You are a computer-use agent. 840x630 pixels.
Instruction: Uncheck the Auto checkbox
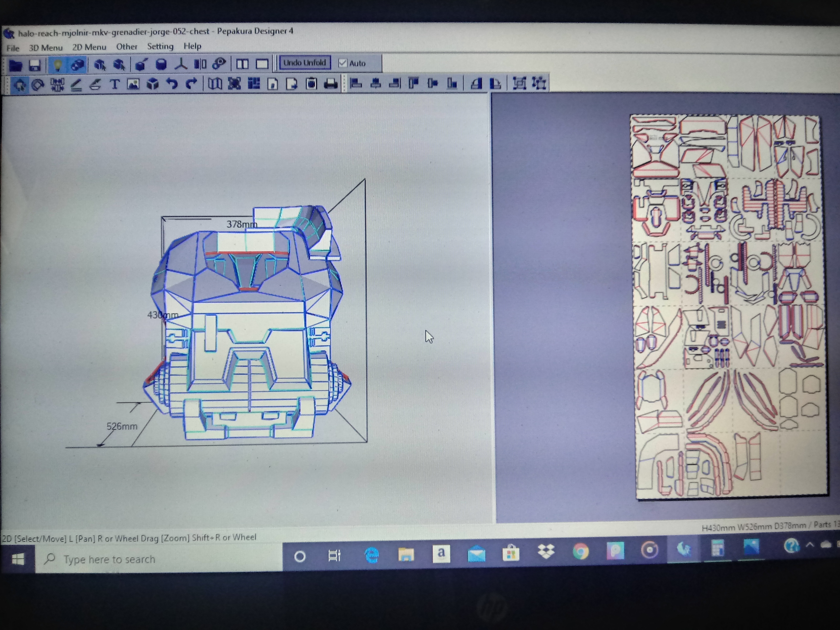(343, 63)
